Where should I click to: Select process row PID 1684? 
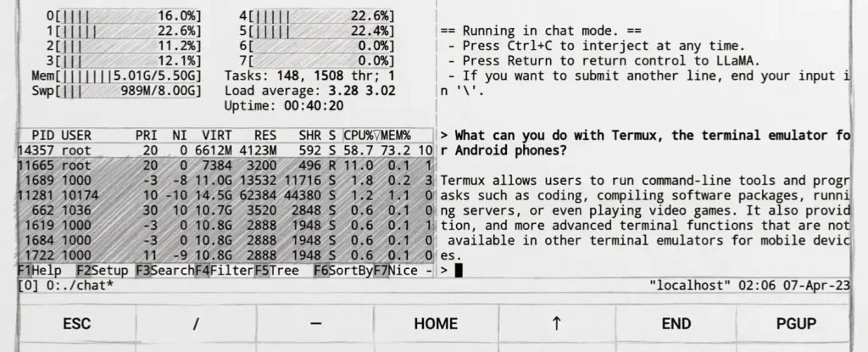point(225,240)
